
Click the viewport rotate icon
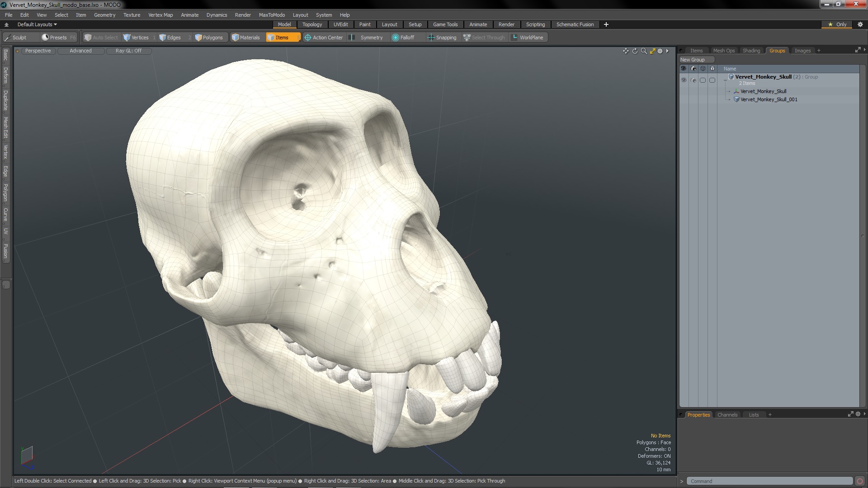(x=635, y=51)
